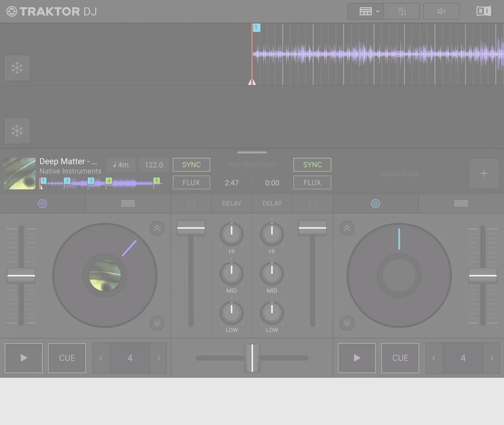The image size is (504, 425).
Task: Hit the right deck CUE button
Action: pyautogui.click(x=400, y=358)
